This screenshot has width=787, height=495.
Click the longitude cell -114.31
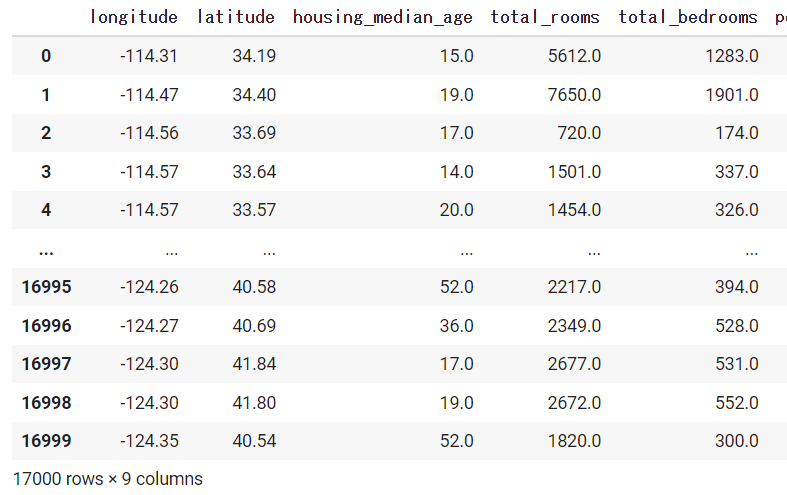pyautogui.click(x=148, y=56)
